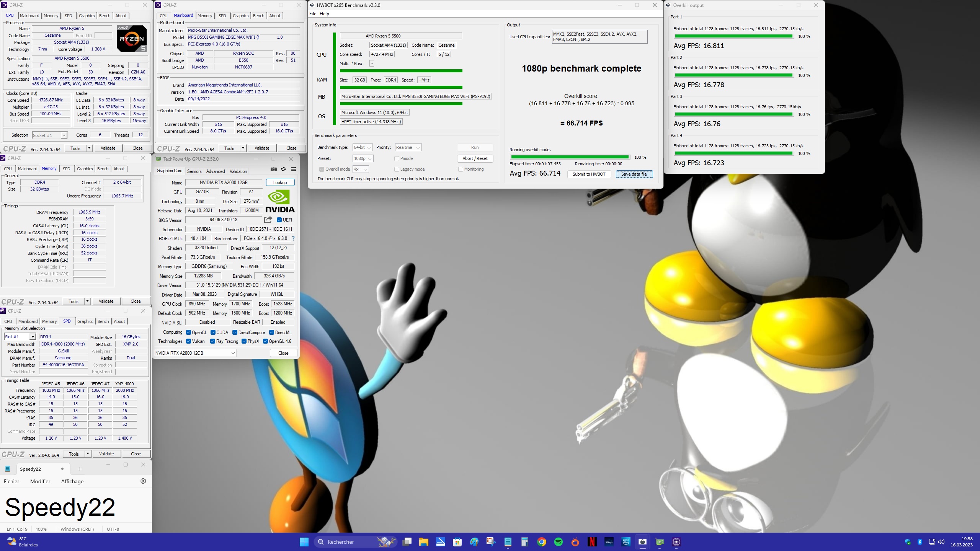Click Close button in GPU-Z
The image size is (980, 551).
pos(283,353)
